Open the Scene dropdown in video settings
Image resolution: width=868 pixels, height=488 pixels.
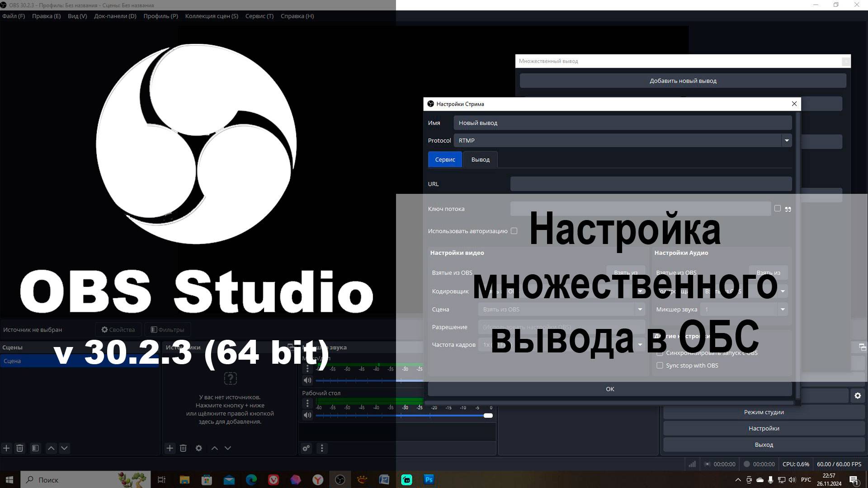pos(640,310)
